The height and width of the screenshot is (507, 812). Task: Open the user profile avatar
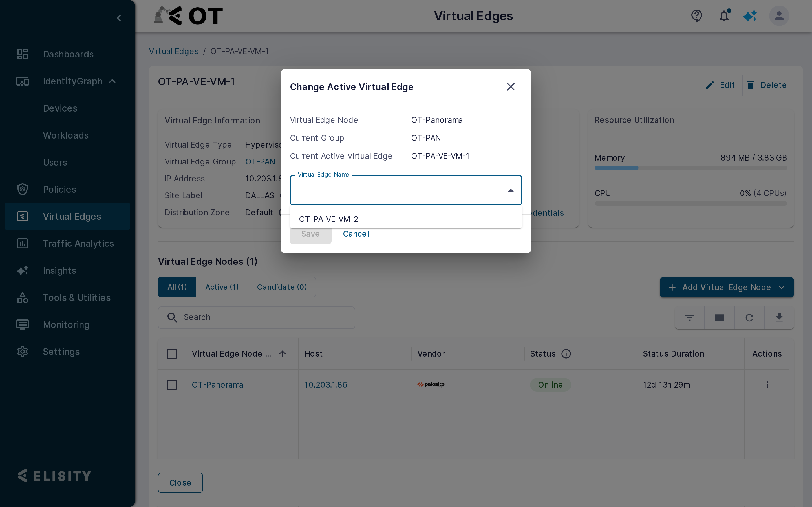[x=779, y=16]
